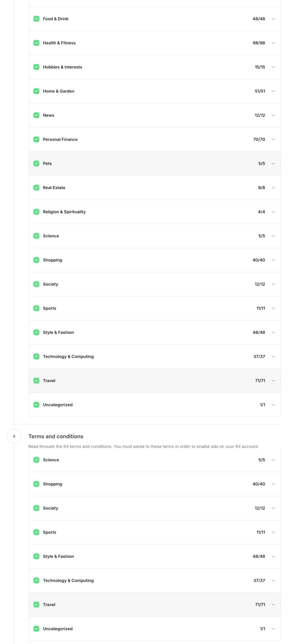Viewport: 303px width, 644px height.
Task: Untick the Pets category checkbox
Action: [36, 164]
